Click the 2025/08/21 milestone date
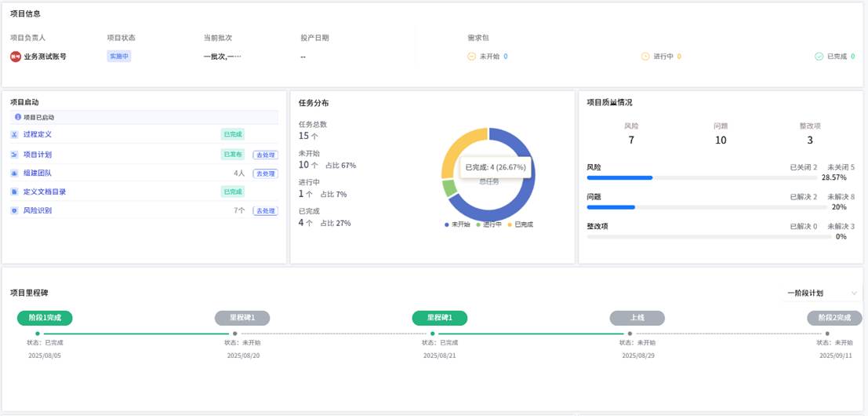The image size is (868, 416). [440, 356]
